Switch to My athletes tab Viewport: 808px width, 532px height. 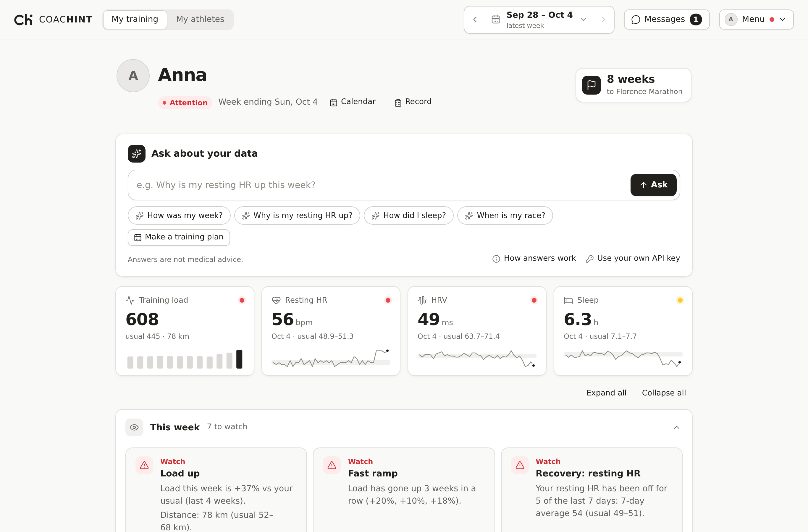(x=200, y=19)
